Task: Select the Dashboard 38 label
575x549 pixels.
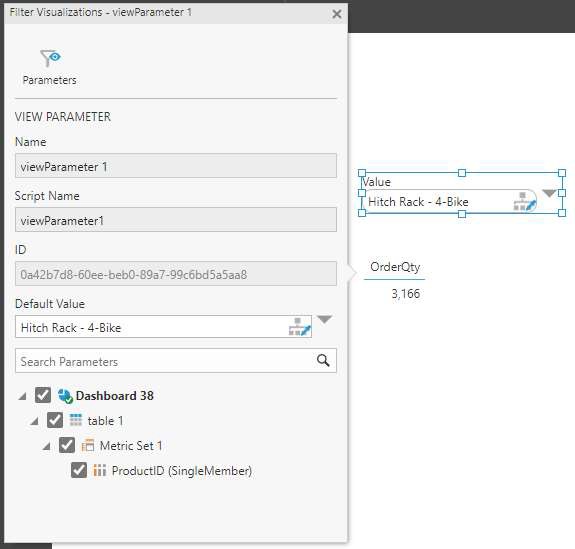Action: [x=115, y=396]
